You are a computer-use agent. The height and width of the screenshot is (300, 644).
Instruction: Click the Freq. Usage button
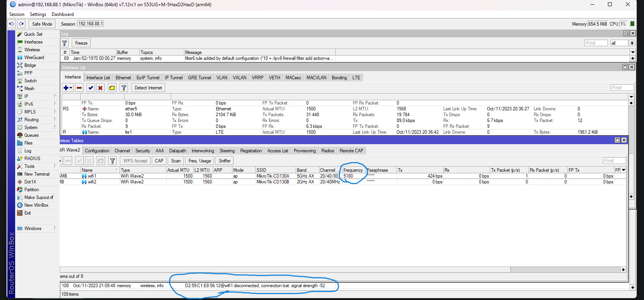(200, 161)
